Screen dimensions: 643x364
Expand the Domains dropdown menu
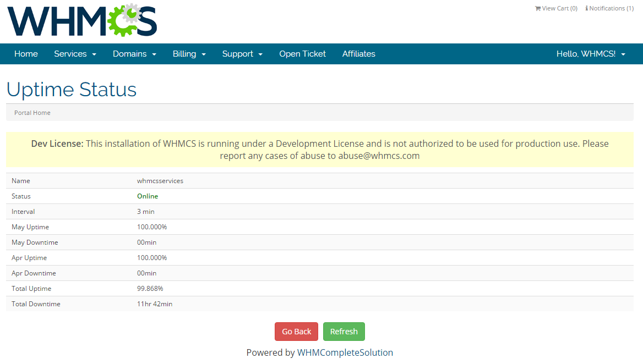(134, 54)
